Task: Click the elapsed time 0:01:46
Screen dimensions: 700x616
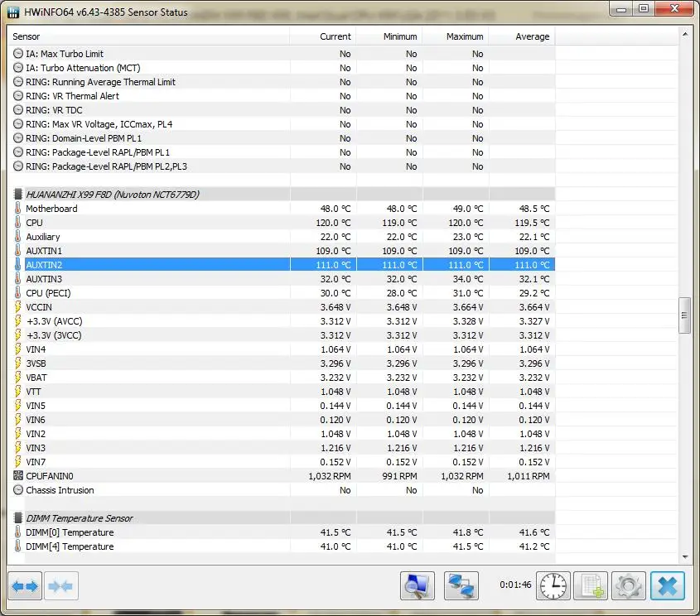Action: pos(515,585)
